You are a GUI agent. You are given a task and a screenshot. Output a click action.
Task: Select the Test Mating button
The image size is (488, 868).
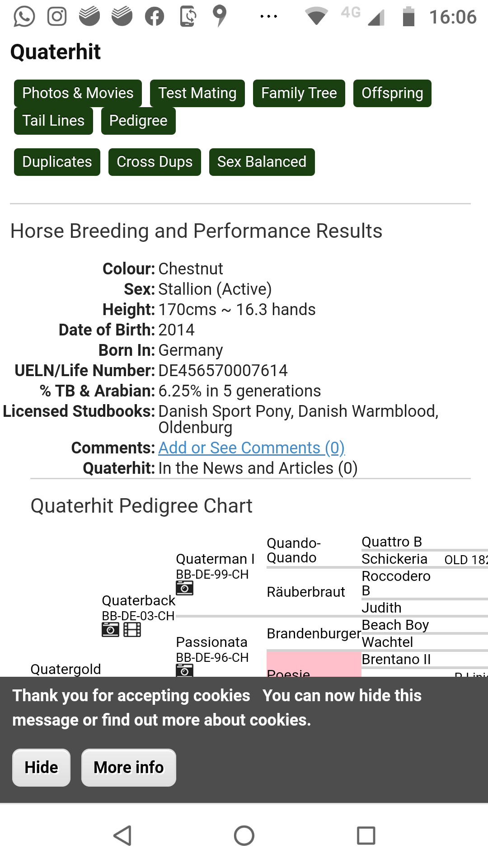point(197,93)
